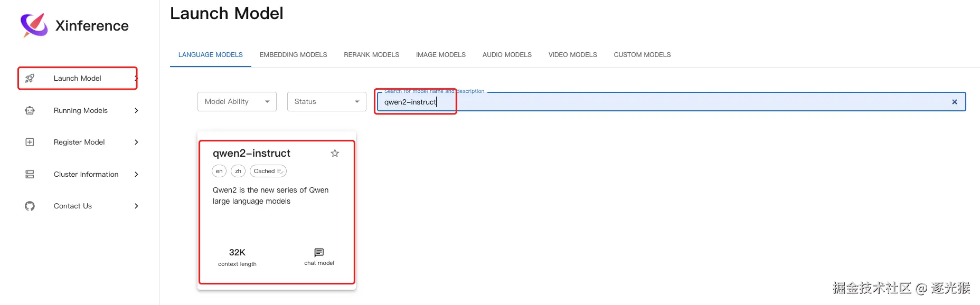Click the GitHub icon beside Contact Us
Image resolution: width=980 pixels, height=305 pixels.
coord(30,206)
